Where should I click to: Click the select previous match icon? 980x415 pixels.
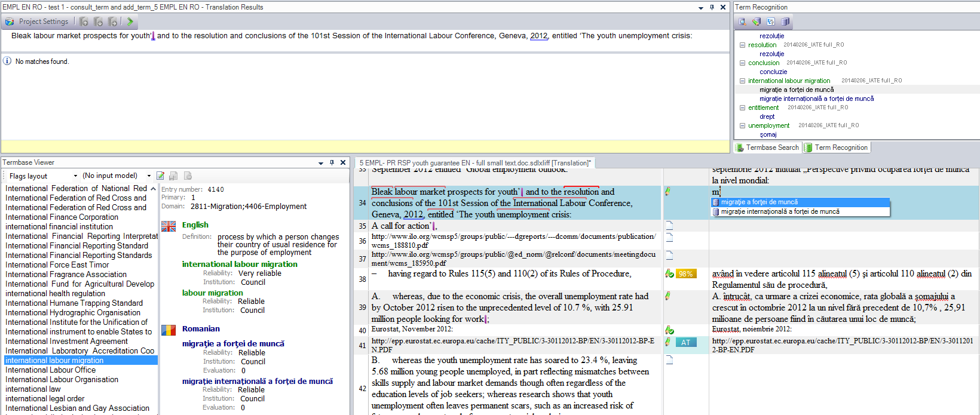pos(84,21)
